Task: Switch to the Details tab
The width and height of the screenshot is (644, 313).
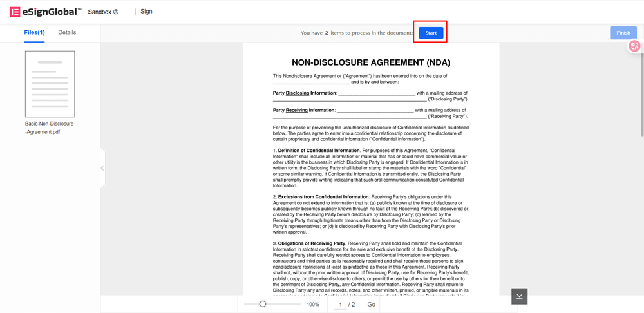Action: pyautogui.click(x=67, y=32)
